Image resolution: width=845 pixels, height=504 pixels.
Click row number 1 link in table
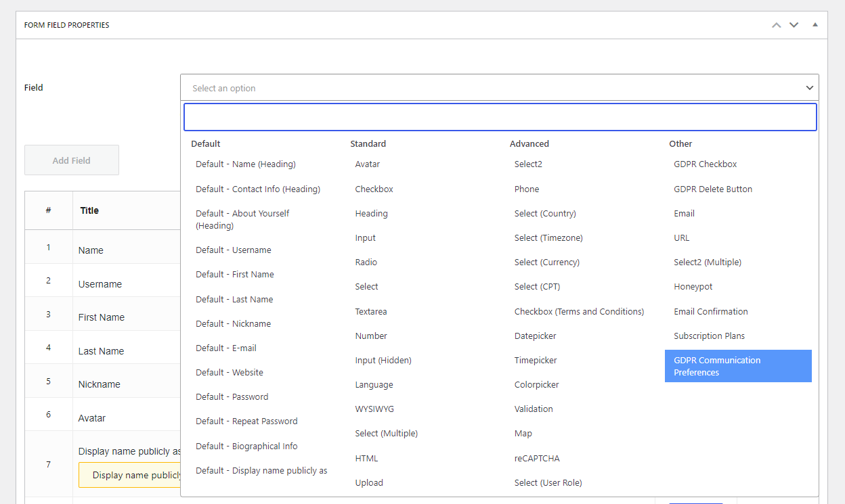pyautogui.click(x=48, y=248)
